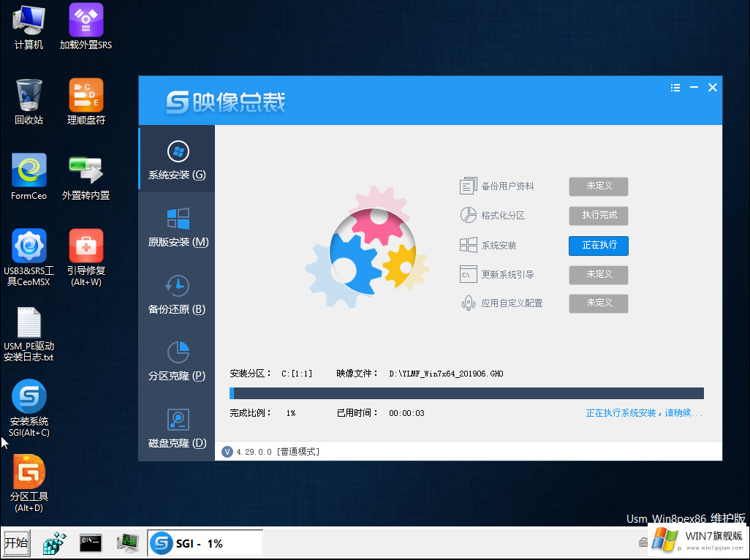The height and width of the screenshot is (560, 750).
Task: Click the 未定义 button beside 备份用户资料
Action: pyautogui.click(x=598, y=186)
